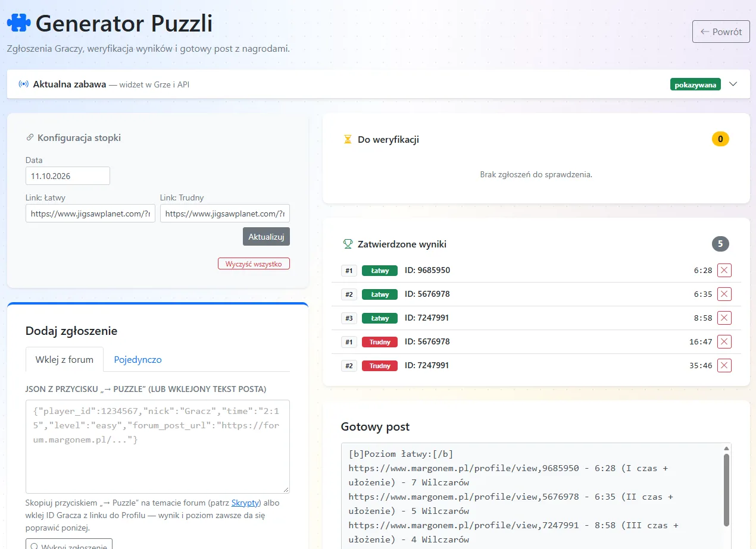Open the Pojedynczo tab
The height and width of the screenshot is (549, 756).
(138, 359)
